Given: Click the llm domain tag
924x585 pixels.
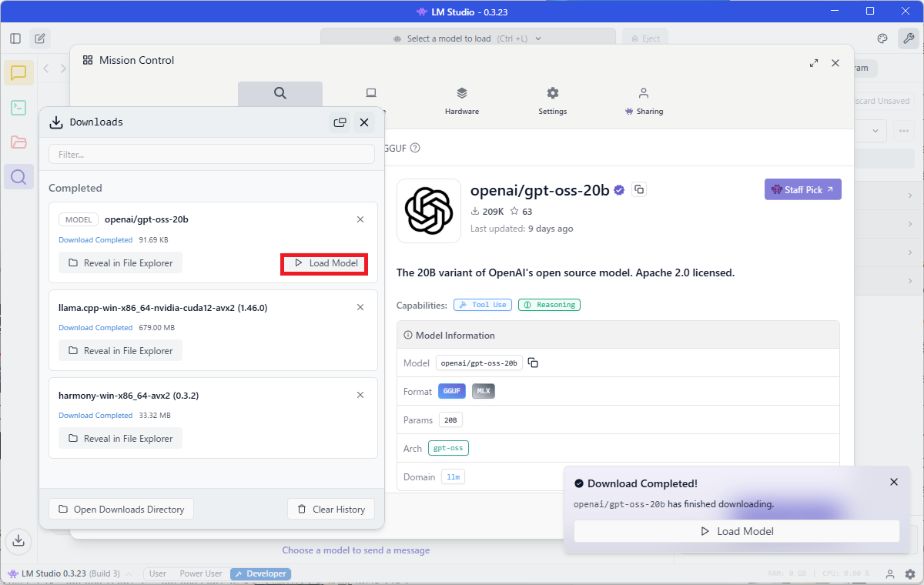Looking at the screenshot, I should [x=453, y=477].
